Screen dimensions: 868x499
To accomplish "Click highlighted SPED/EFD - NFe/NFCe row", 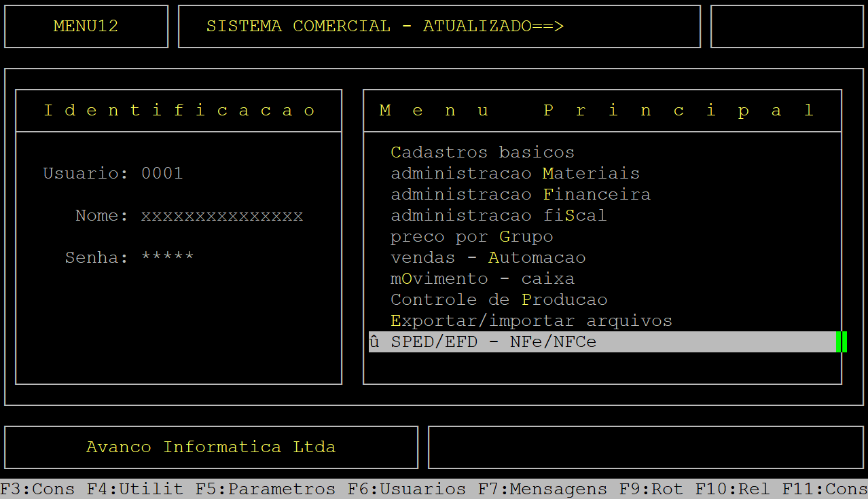I will tap(493, 342).
